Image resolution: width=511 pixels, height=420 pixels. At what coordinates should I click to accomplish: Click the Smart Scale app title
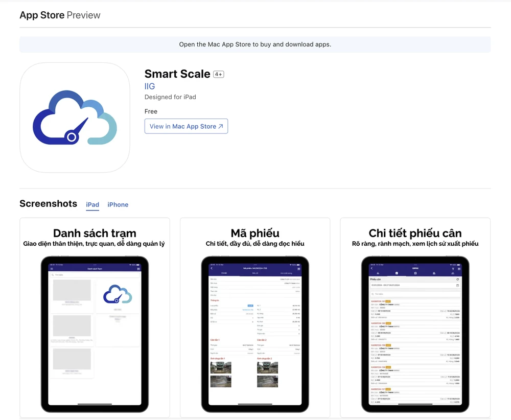[177, 74]
